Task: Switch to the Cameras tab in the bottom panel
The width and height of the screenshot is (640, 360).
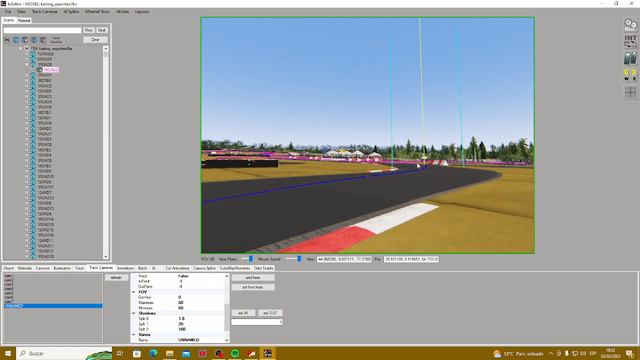Action: [x=42, y=268]
